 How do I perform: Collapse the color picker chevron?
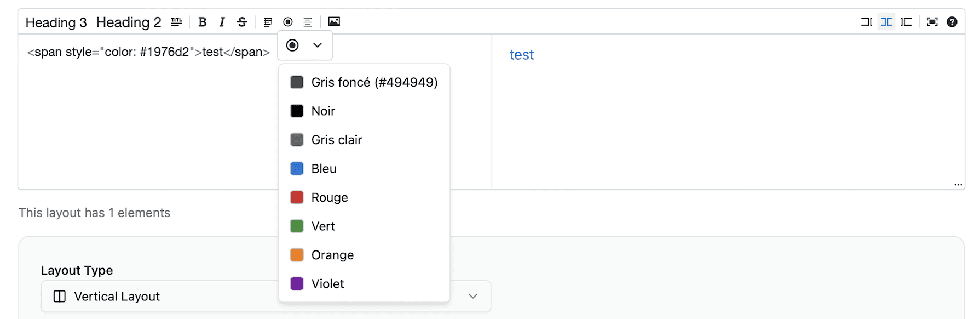318,45
